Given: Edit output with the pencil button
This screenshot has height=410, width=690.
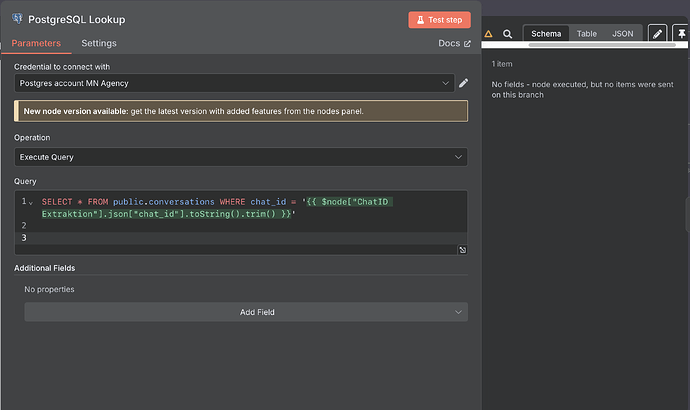Looking at the screenshot, I should (x=657, y=33).
